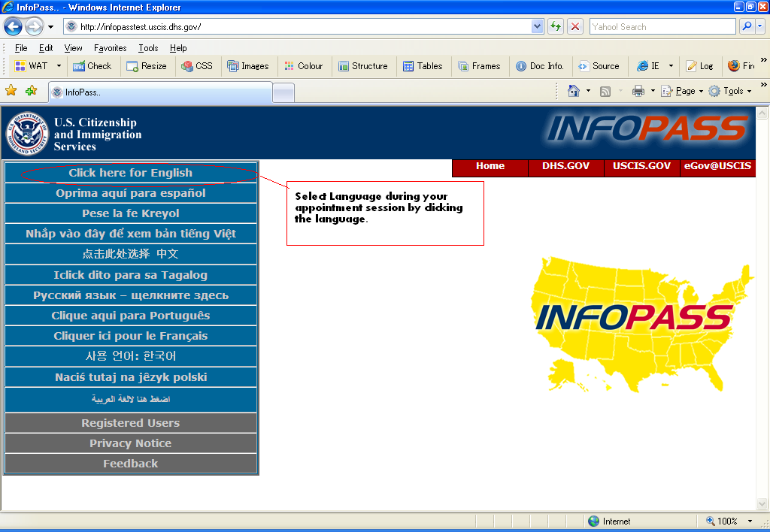Screen dimensions: 770x532
Task: Select the Vietnamese language option
Action: (x=131, y=234)
